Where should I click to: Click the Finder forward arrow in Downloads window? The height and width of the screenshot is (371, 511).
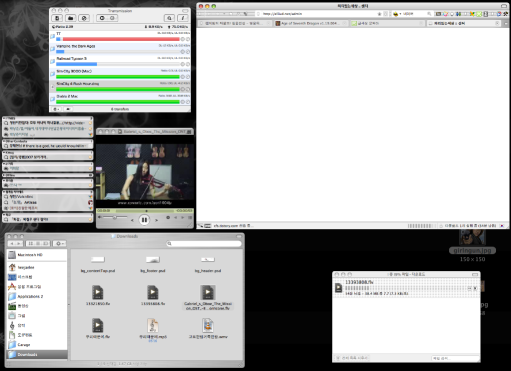pos(19,244)
